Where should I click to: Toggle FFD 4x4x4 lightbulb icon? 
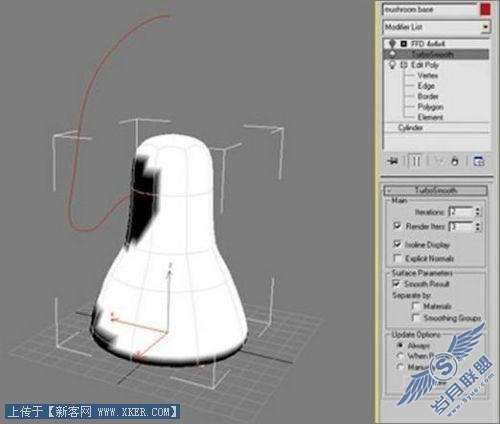pos(393,44)
